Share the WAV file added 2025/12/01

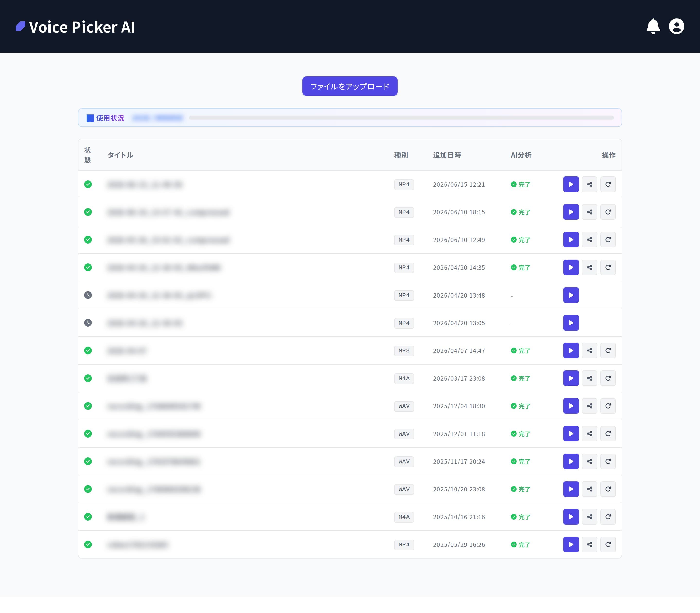pos(589,434)
